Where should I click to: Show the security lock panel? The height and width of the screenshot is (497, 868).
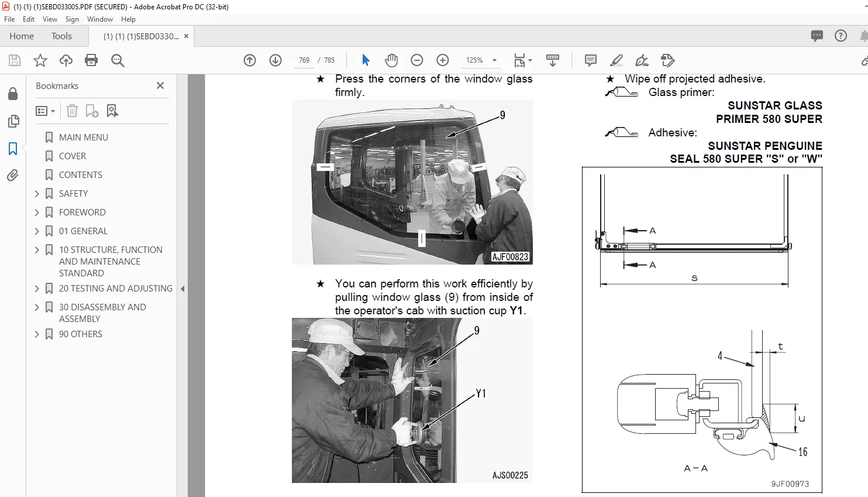pos(13,94)
